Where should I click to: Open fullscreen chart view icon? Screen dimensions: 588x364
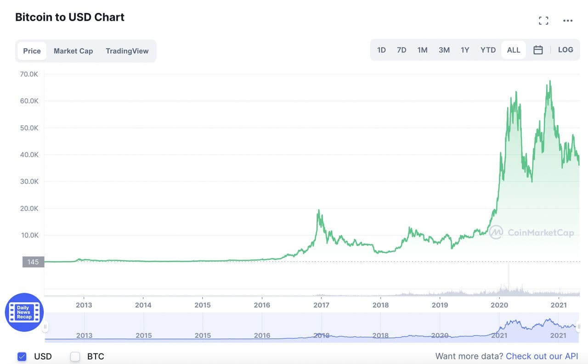click(x=543, y=21)
